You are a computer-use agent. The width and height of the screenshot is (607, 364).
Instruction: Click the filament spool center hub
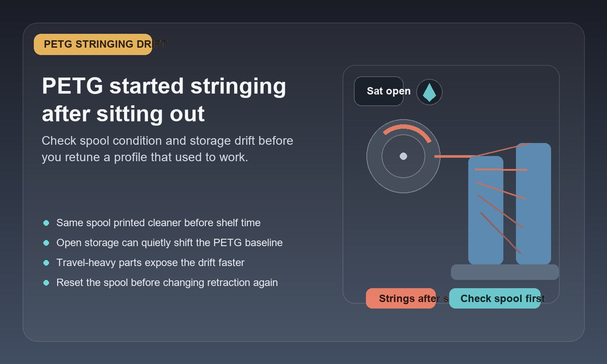pos(403,156)
